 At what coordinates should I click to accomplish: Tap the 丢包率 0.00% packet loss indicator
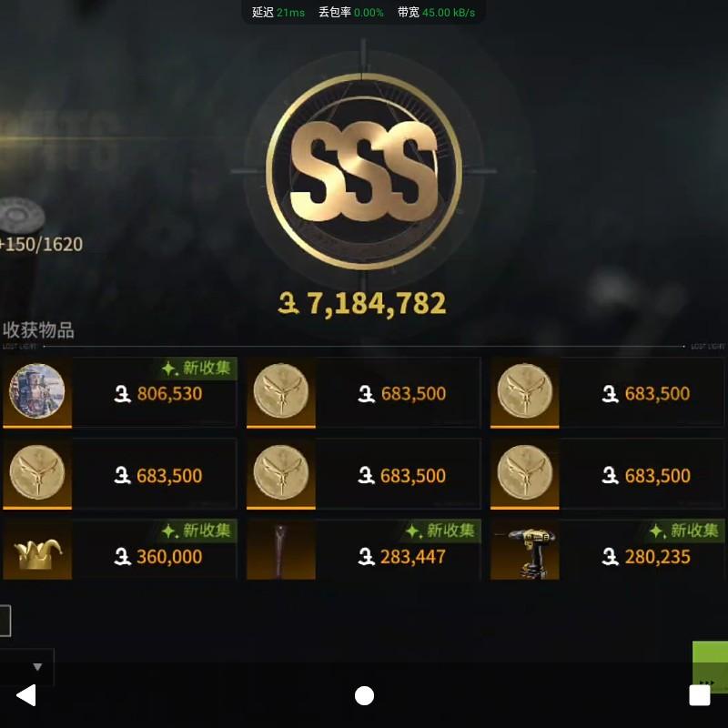point(351,12)
